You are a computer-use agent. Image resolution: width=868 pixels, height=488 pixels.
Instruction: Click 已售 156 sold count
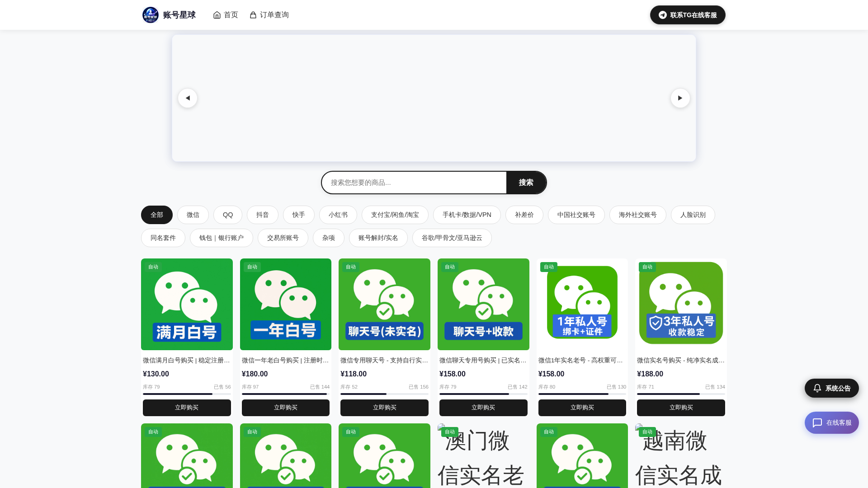419,387
